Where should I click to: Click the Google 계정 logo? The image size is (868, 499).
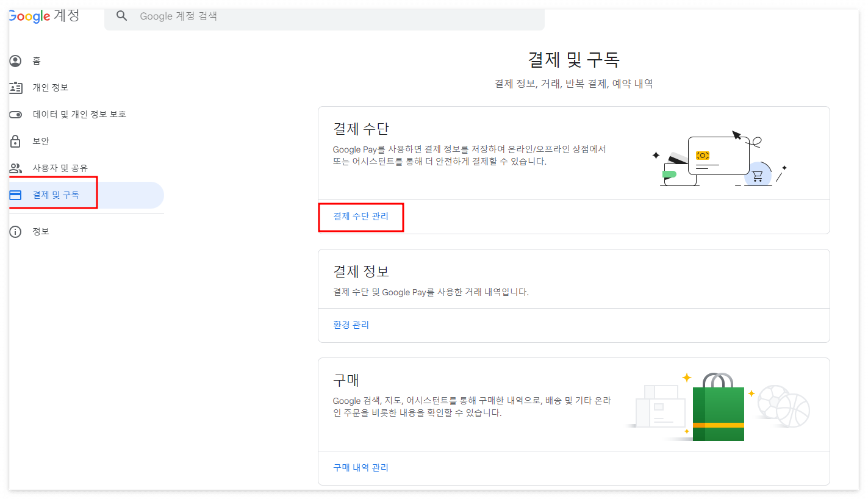(44, 15)
